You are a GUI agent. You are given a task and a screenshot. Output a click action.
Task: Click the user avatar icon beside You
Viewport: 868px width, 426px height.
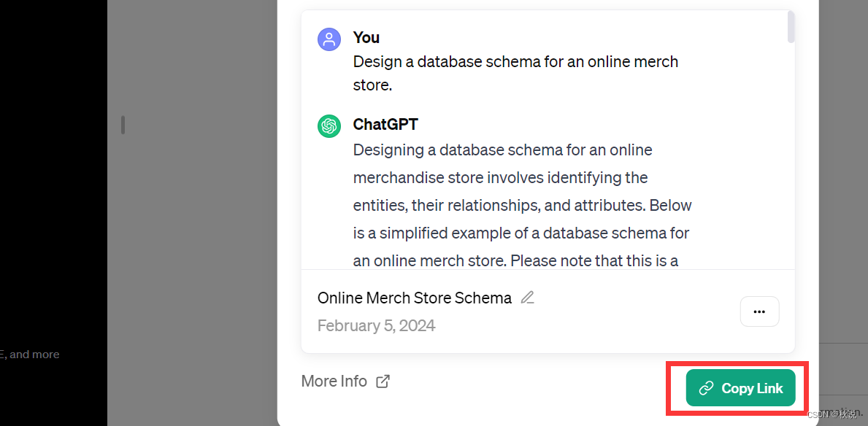pos(329,39)
